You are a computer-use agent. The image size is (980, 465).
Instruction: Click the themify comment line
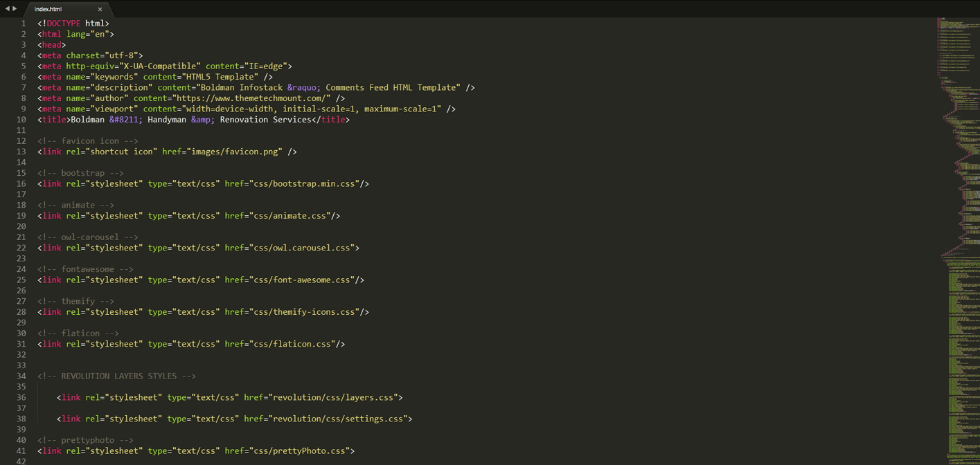76,302
